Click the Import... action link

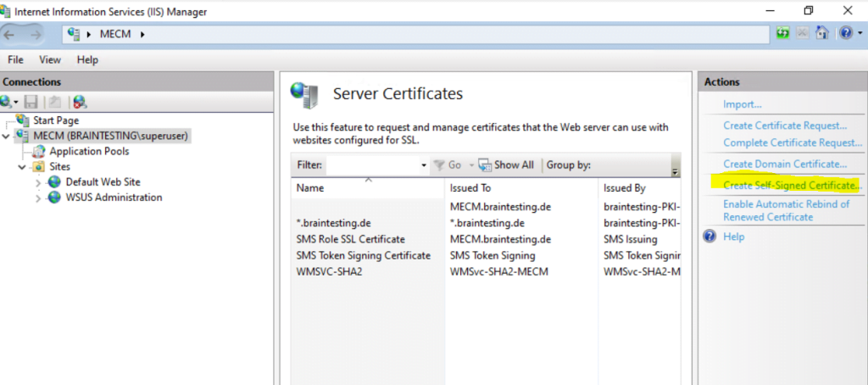pos(743,104)
